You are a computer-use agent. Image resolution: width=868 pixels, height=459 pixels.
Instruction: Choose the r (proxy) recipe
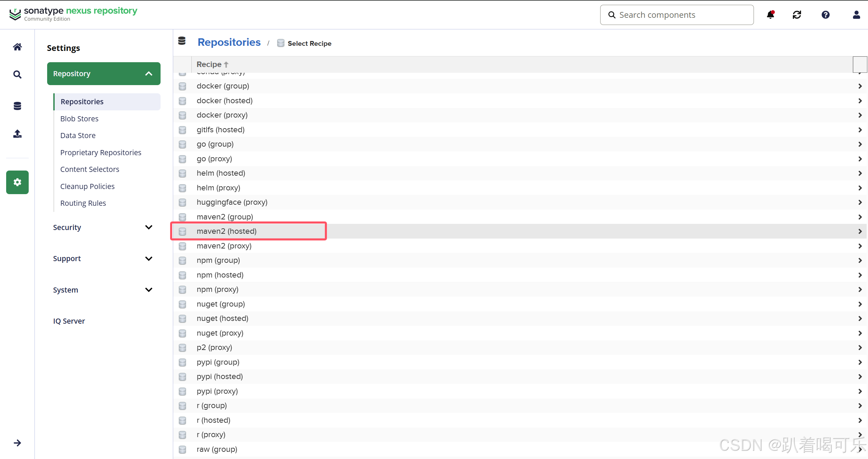[x=520, y=435]
